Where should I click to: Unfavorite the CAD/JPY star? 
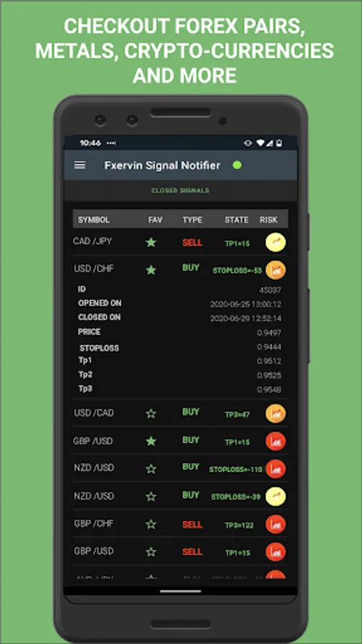(151, 243)
